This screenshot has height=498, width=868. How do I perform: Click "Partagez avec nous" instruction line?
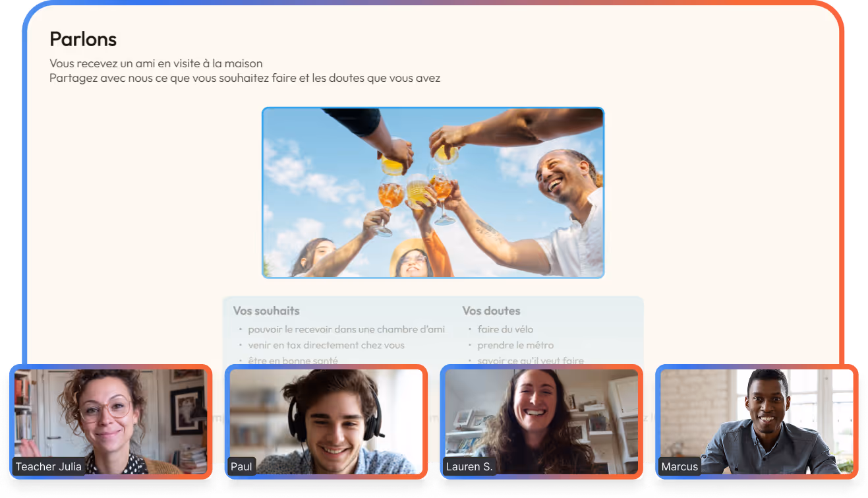click(x=245, y=78)
